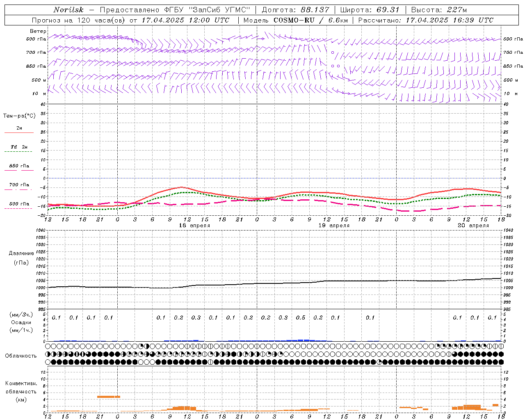Click orange 5 km convective bar near 21-0 hours
The image size is (525, 420).
[109, 397]
